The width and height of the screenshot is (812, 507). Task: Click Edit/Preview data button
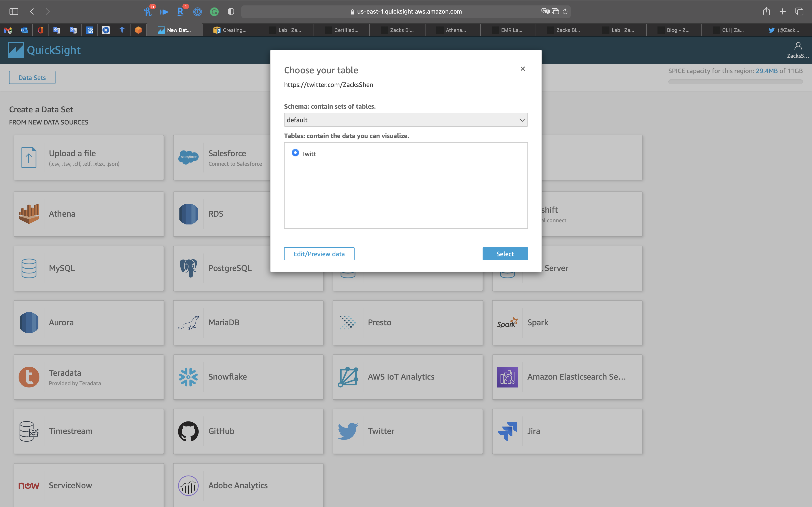(319, 254)
